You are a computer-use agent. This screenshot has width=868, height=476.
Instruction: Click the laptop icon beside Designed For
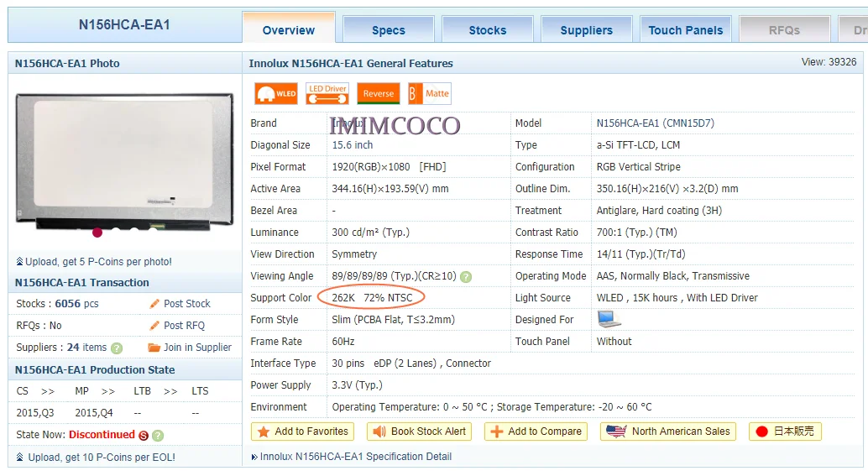[609, 319]
